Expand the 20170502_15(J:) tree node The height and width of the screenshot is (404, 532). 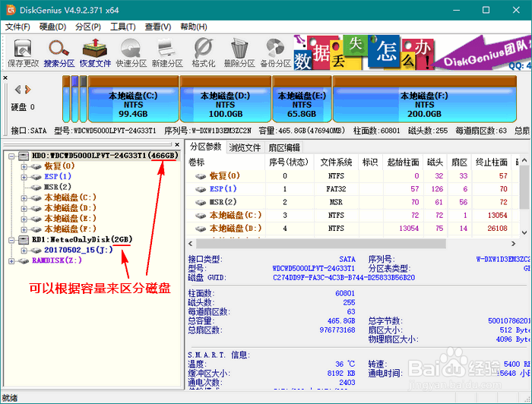(x=24, y=251)
